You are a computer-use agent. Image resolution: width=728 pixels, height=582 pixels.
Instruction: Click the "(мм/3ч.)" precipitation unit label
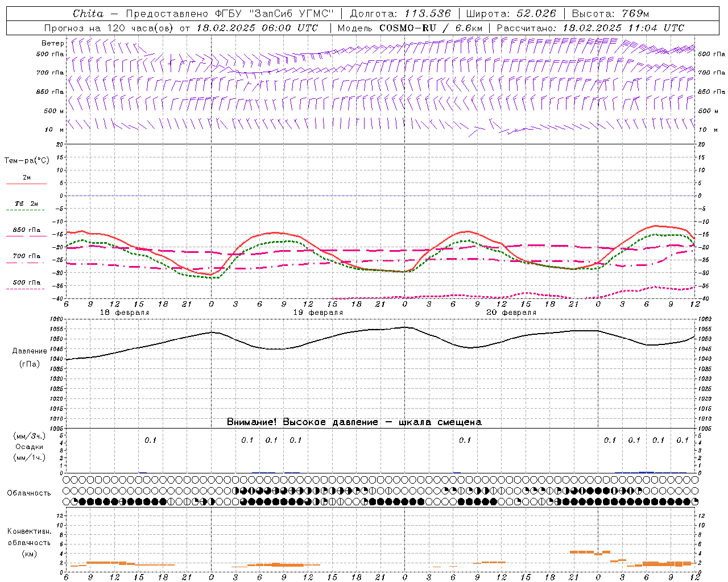pos(30,436)
